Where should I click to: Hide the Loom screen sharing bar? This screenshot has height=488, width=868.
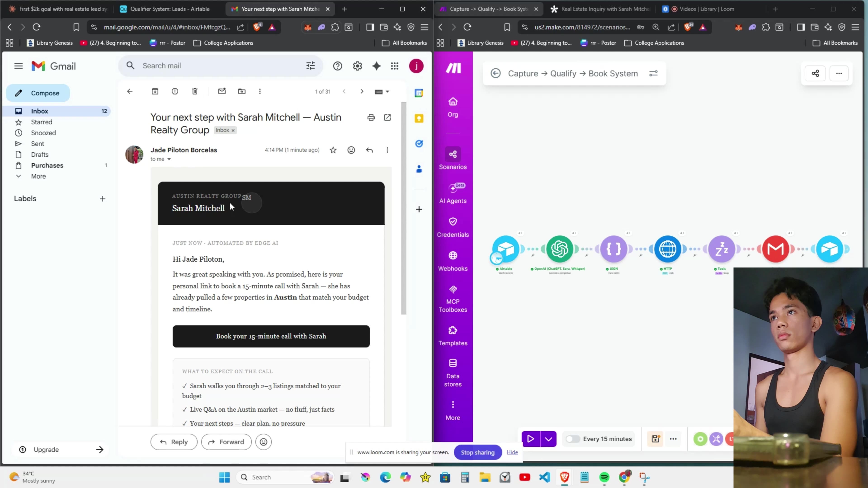coord(512,452)
